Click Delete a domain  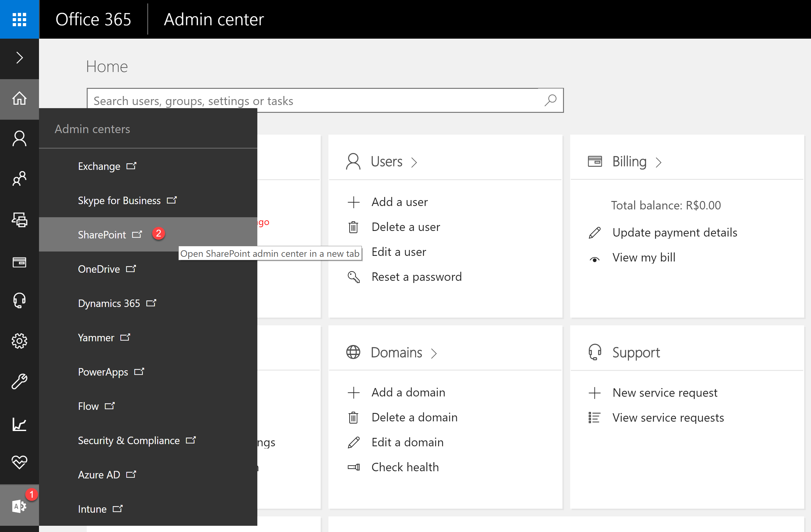tap(414, 417)
